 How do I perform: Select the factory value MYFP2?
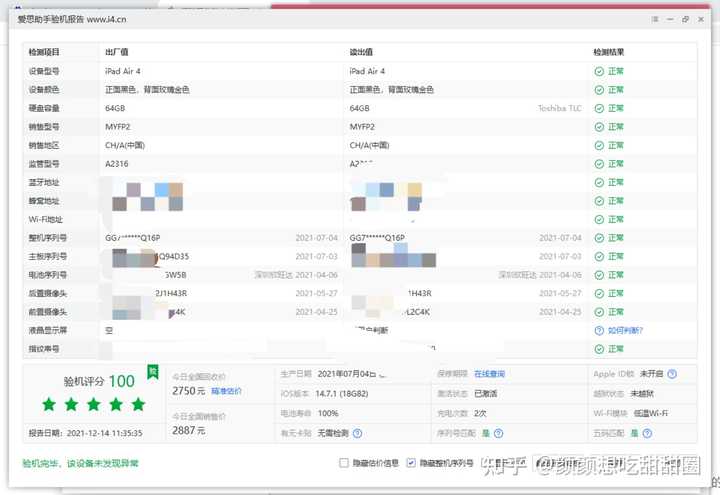coord(118,127)
